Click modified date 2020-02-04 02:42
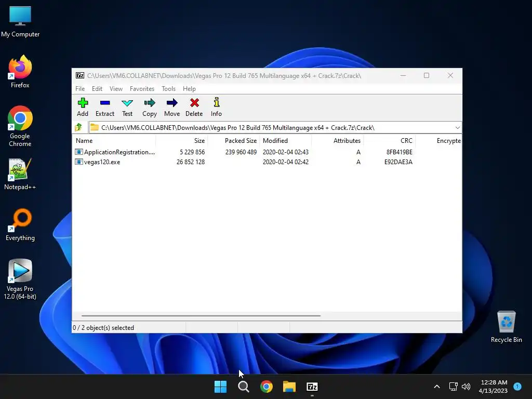Image resolution: width=532 pixels, height=399 pixels. coord(286,162)
